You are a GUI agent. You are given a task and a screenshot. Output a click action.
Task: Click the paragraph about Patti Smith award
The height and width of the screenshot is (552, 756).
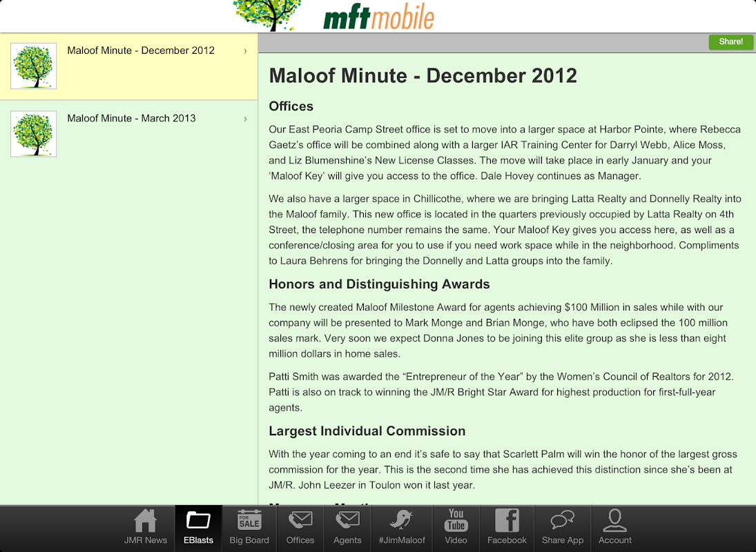pos(501,392)
